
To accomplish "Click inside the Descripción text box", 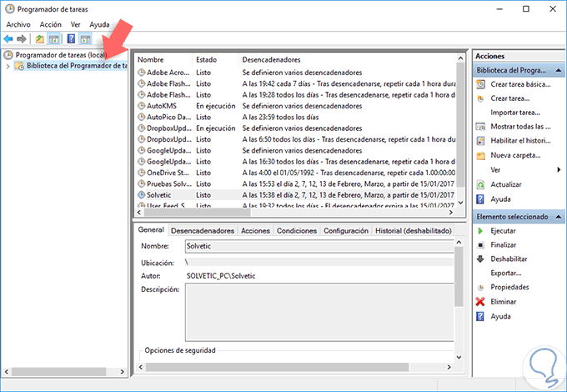I will click(319, 312).
